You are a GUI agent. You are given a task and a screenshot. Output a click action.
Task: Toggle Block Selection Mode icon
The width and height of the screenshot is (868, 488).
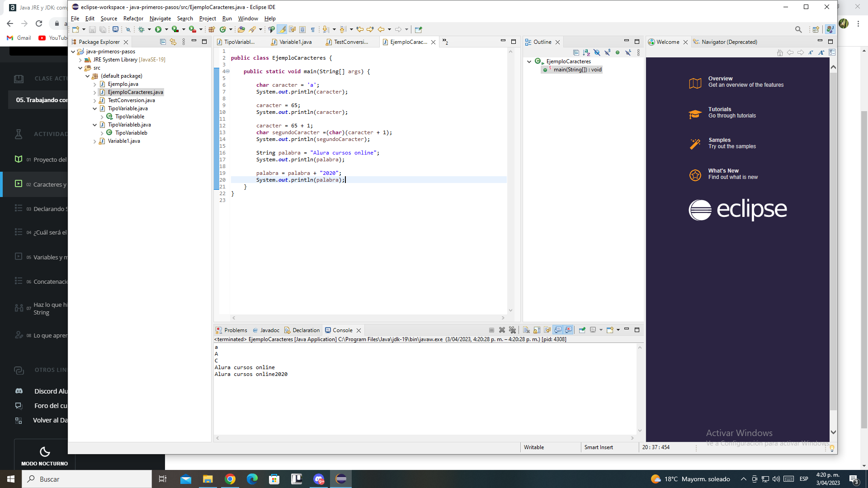tap(302, 29)
